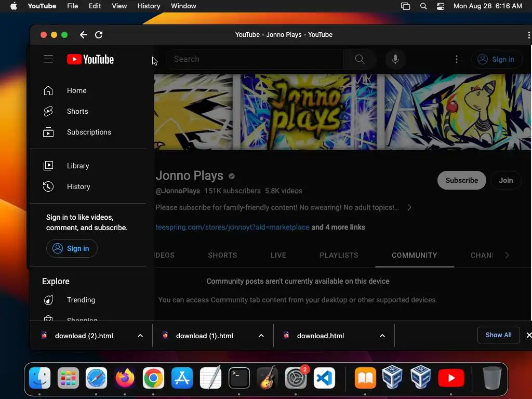The image size is (532, 399).
Task: Select the Community channel tab
Action: 414,255
